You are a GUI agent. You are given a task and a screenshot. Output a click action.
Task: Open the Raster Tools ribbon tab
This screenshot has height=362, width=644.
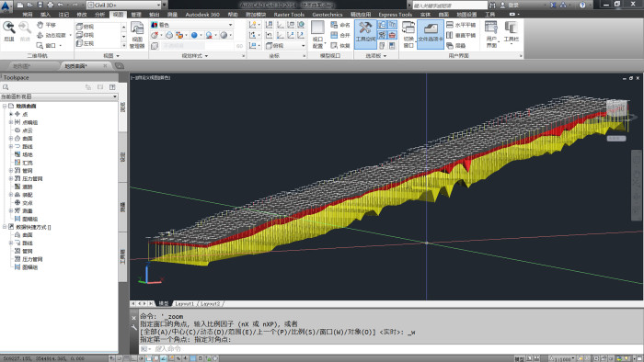click(289, 15)
